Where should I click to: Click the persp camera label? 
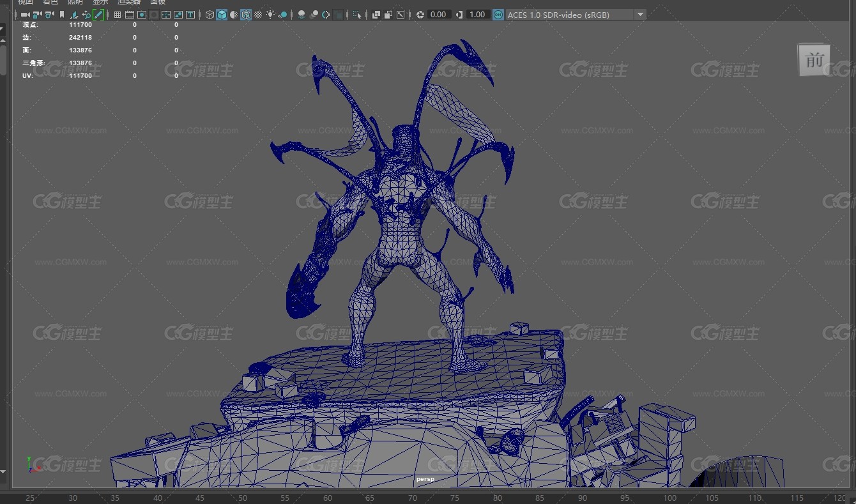(x=425, y=478)
